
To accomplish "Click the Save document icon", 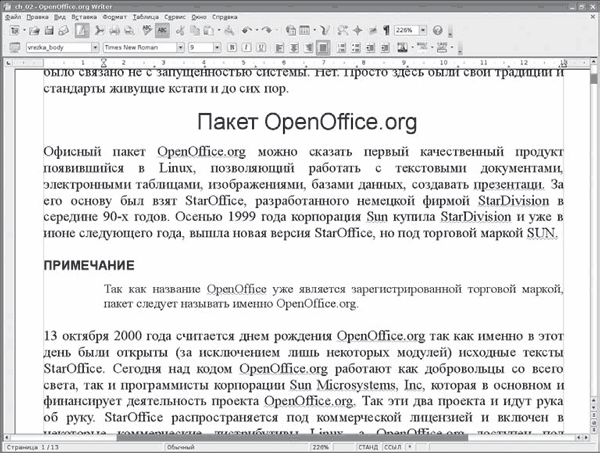I will pos(47,31).
